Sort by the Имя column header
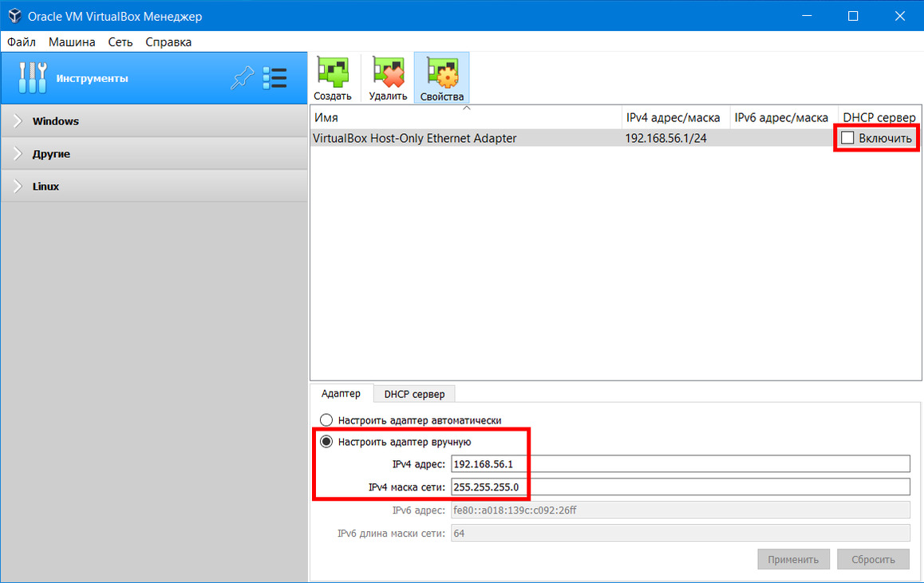The width and height of the screenshot is (924, 583). pos(465,118)
